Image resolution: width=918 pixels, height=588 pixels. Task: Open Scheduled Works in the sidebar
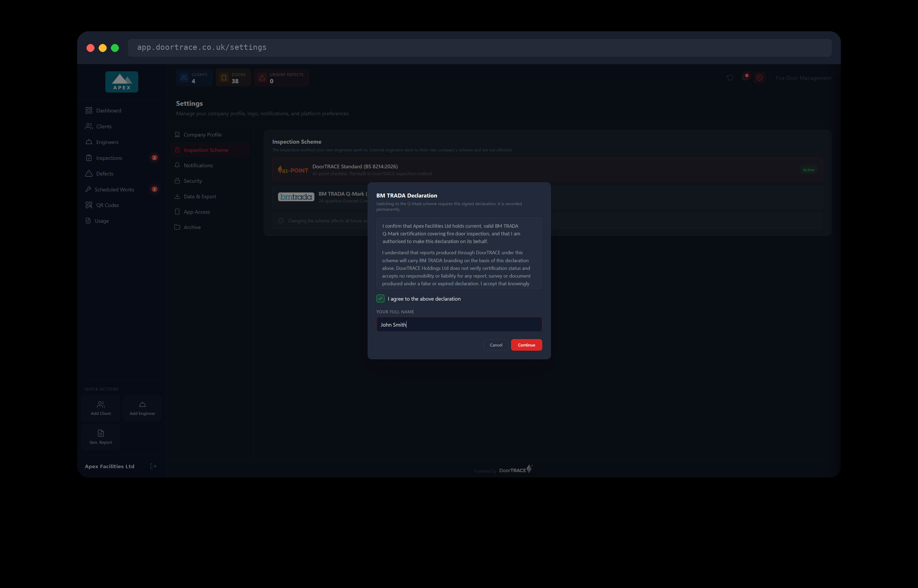(122, 189)
